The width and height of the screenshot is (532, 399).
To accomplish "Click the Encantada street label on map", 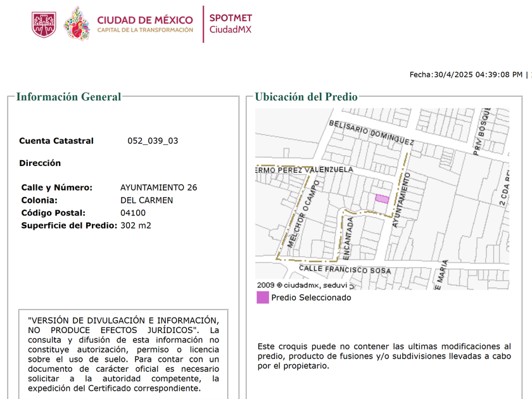I will pos(348,239).
